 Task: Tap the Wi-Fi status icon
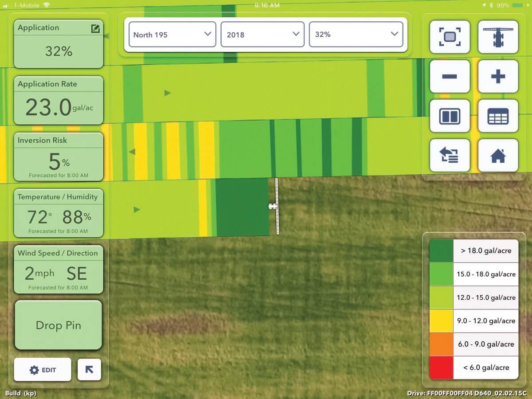point(47,5)
